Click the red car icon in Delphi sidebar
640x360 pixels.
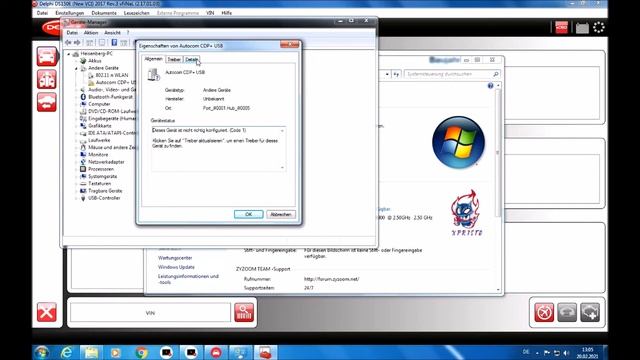coord(47,56)
